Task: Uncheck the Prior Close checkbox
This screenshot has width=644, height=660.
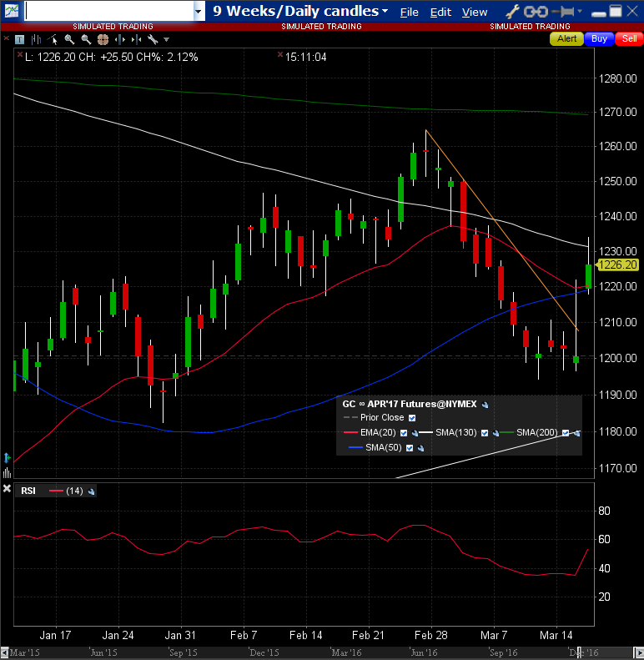Action: [412, 417]
